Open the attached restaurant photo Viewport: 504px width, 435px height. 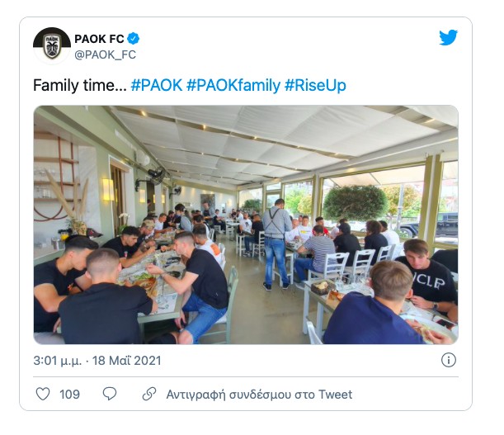246,225
